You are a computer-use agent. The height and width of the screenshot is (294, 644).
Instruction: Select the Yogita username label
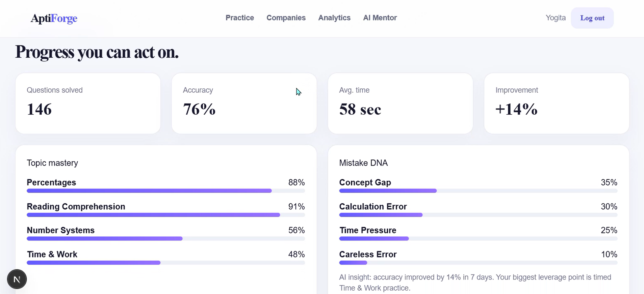pyautogui.click(x=556, y=18)
